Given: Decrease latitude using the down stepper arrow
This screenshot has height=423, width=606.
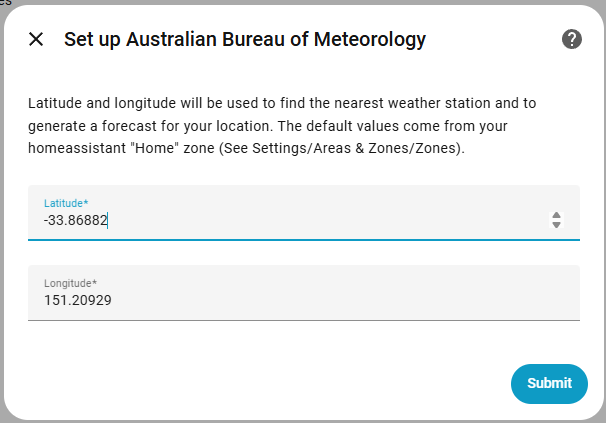Looking at the screenshot, I should coord(557,225).
